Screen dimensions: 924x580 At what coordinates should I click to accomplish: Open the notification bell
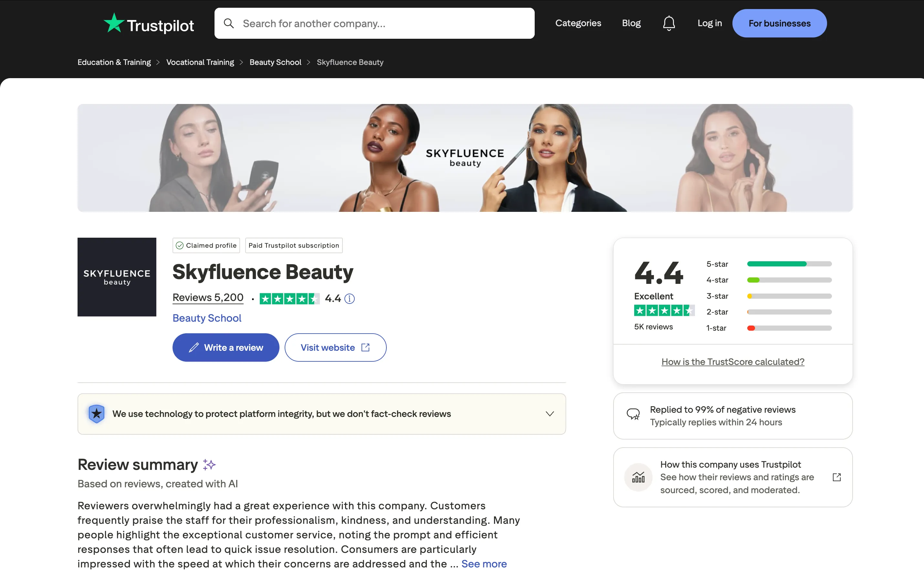(x=669, y=23)
